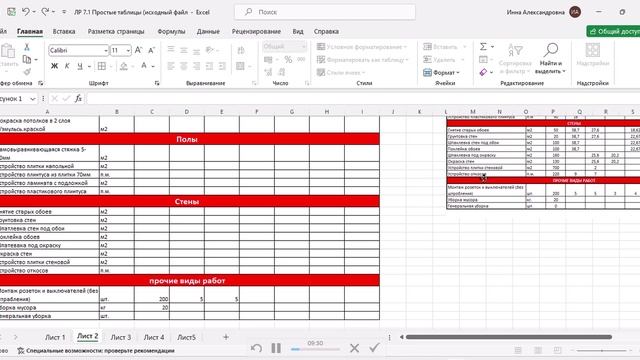Click the Cut scissors icon

(27, 47)
